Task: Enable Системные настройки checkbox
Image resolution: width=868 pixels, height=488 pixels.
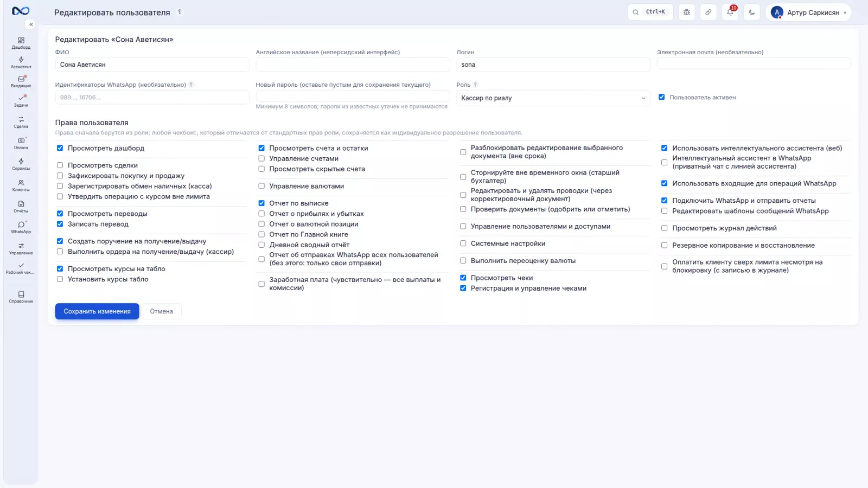Action: (x=463, y=243)
